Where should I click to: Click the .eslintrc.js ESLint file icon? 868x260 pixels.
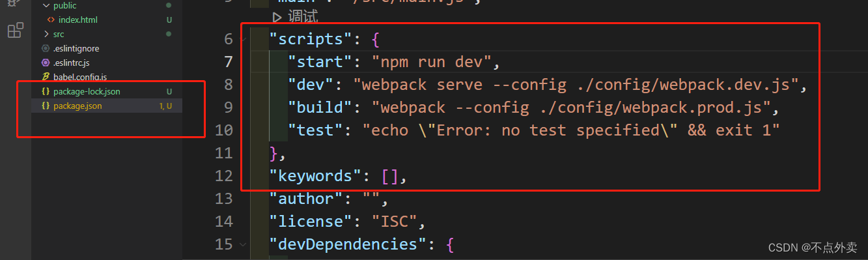46,63
